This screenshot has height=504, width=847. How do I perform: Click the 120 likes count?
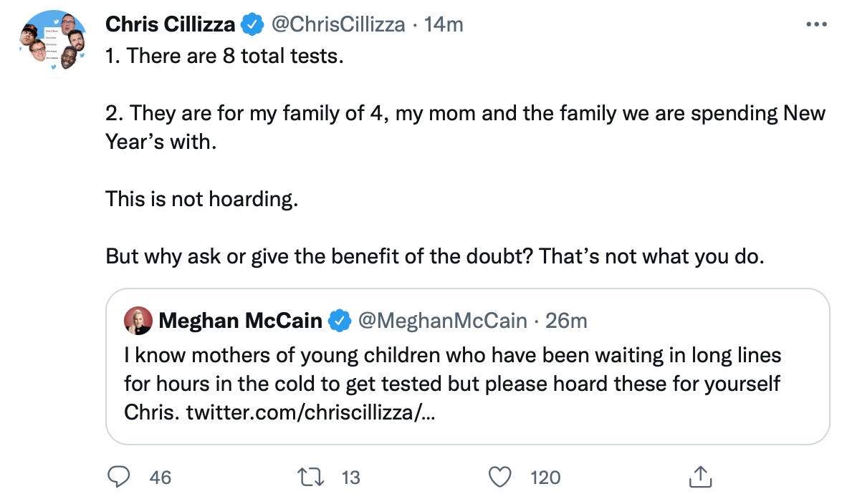click(x=545, y=478)
